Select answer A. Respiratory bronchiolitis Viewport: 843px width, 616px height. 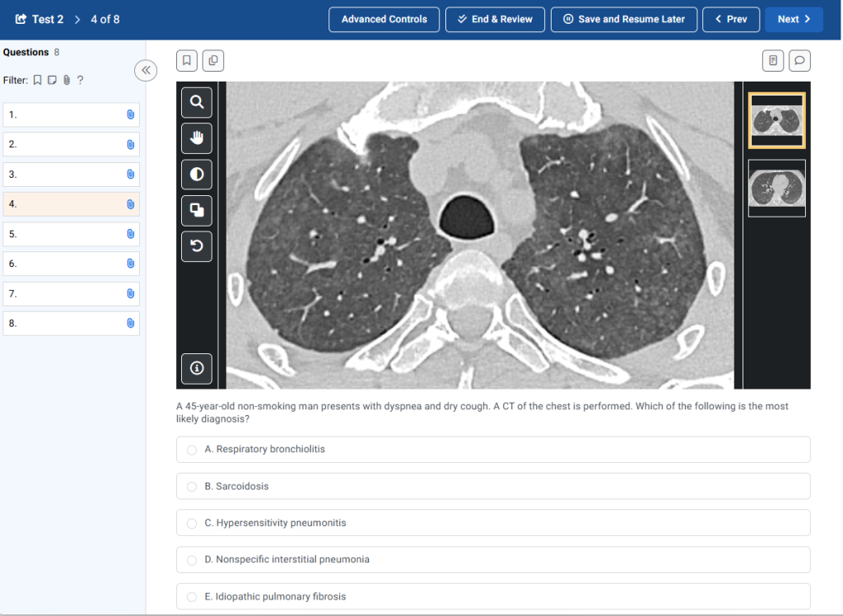coord(192,450)
